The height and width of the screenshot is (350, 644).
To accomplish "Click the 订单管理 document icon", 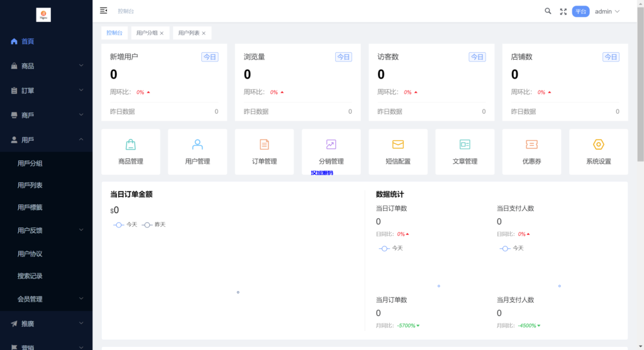I will (265, 145).
